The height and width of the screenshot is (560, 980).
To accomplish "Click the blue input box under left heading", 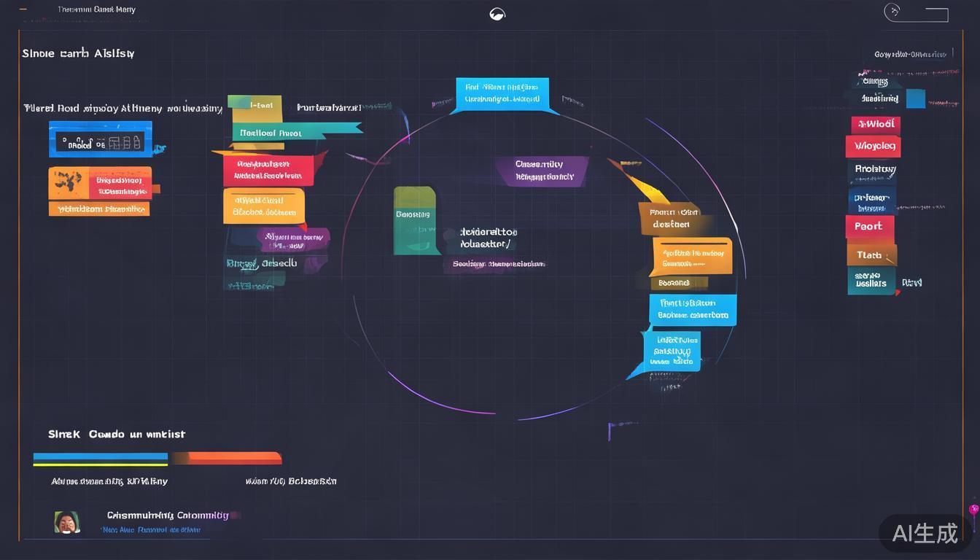I will 100,139.
